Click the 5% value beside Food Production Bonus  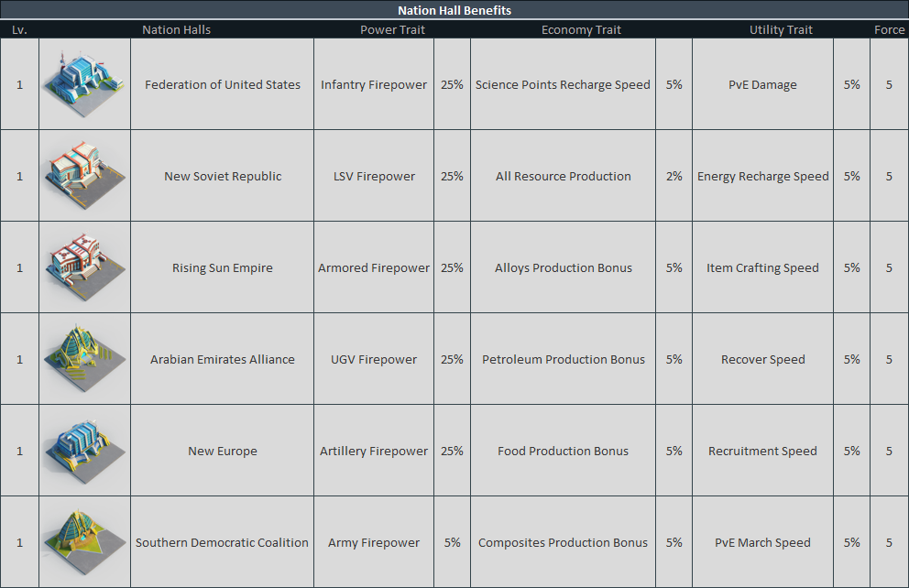pos(674,451)
